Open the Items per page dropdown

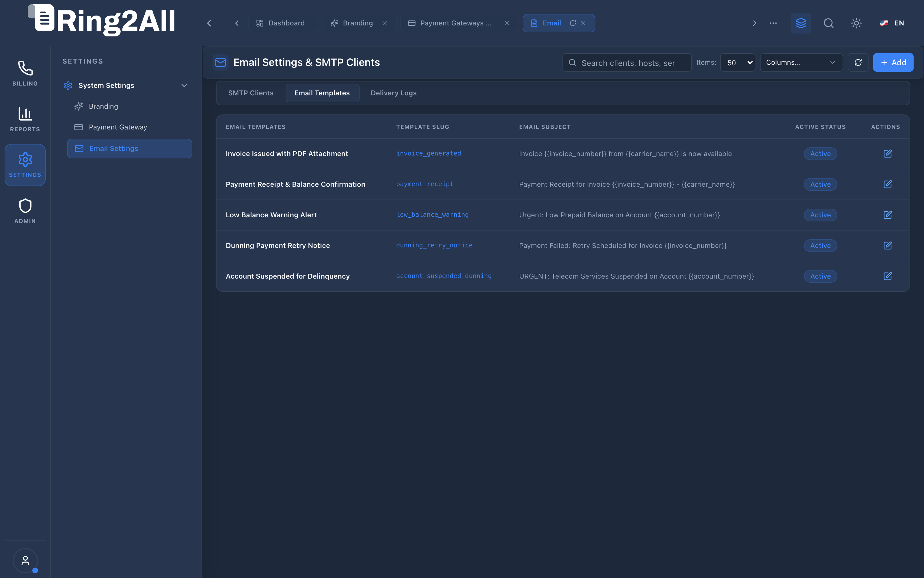pyautogui.click(x=737, y=62)
